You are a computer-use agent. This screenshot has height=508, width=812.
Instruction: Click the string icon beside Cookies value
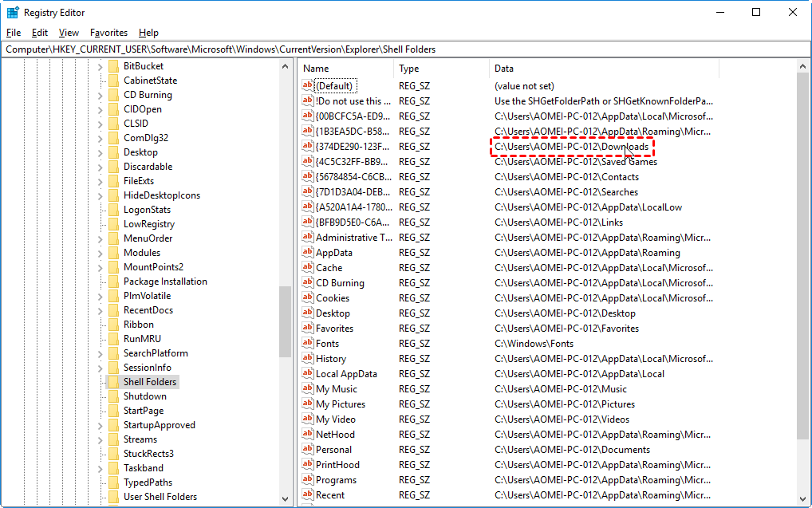308,297
